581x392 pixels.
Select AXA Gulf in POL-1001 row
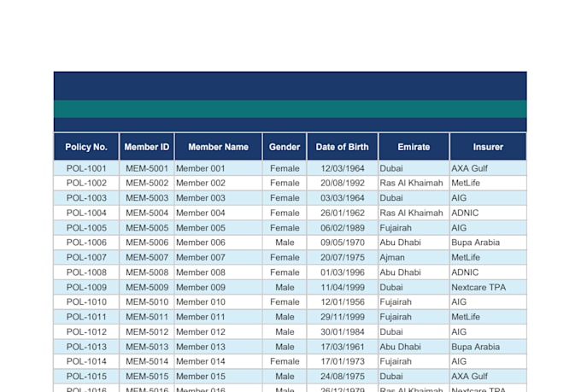pos(488,168)
